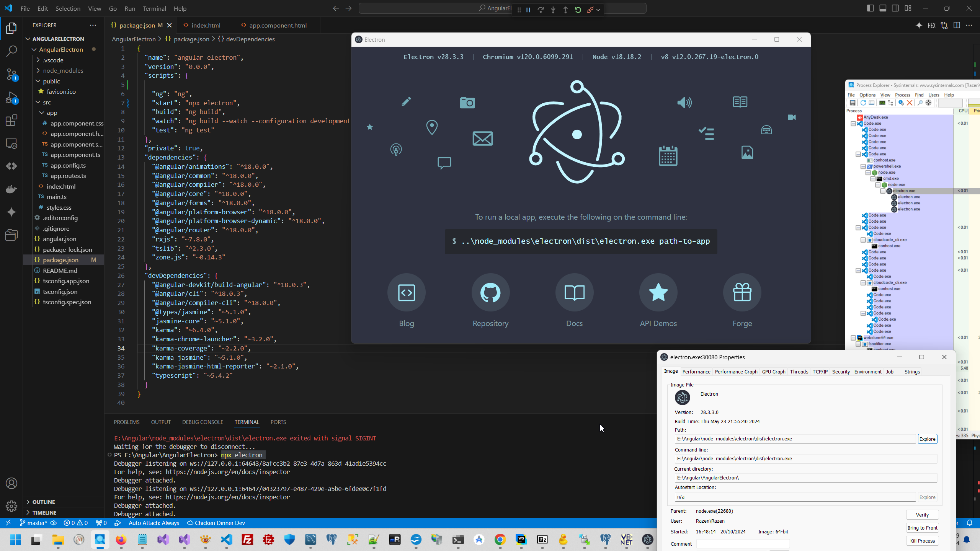Image resolution: width=980 pixels, height=551 pixels.
Task: Open the Terminal menu
Action: click(154, 8)
